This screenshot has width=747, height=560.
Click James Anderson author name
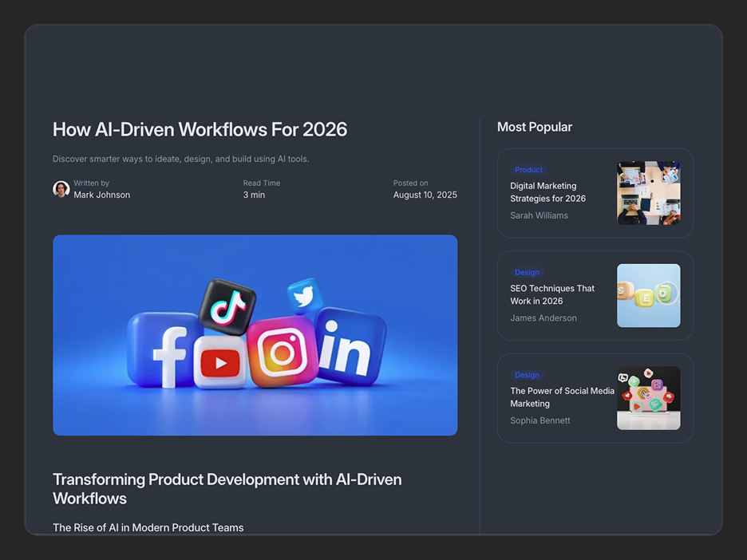543,317
